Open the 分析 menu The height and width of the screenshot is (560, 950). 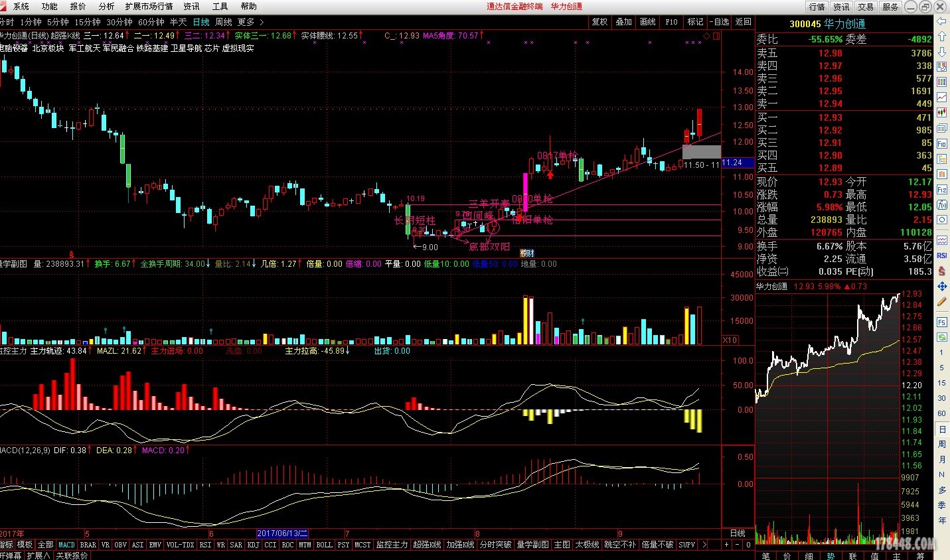point(106,6)
